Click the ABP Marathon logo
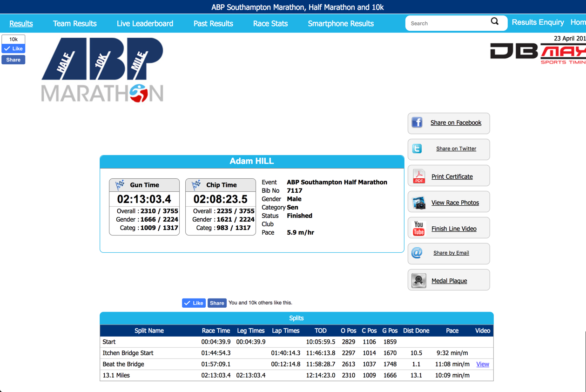 [102, 70]
